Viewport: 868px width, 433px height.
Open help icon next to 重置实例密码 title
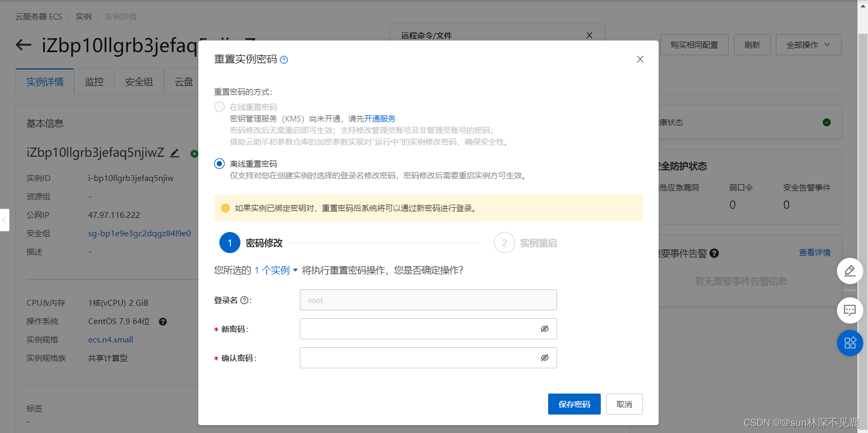coord(284,59)
